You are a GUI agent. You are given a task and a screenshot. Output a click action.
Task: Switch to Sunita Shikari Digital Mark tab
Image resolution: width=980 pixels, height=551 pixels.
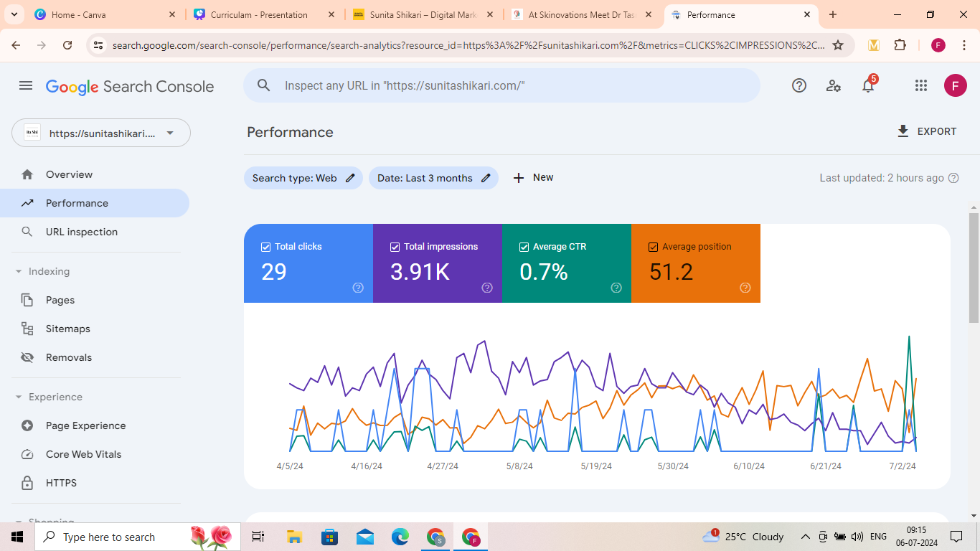[424, 14]
